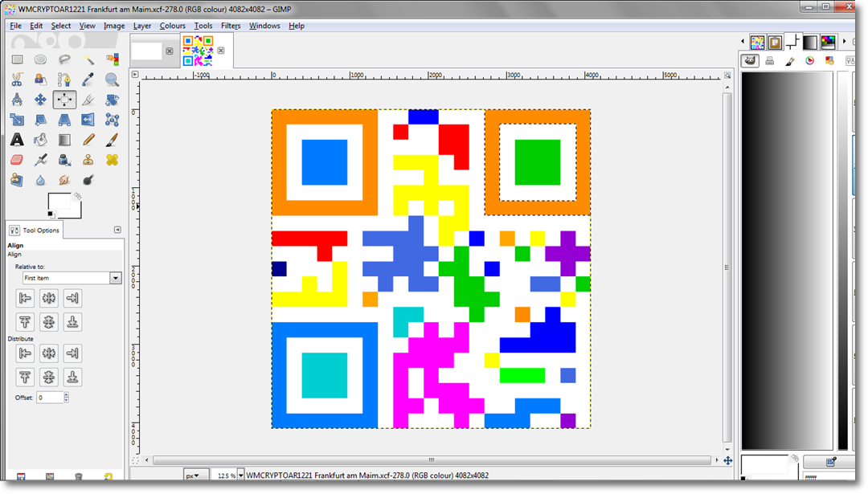Viewport: 868px width, 494px height.
Task: Choose the Free Select lasso tool
Action: (64, 59)
